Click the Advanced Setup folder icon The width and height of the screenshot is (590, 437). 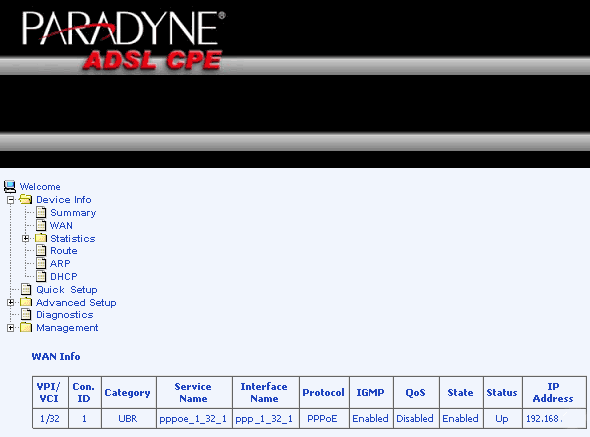[x=26, y=302]
